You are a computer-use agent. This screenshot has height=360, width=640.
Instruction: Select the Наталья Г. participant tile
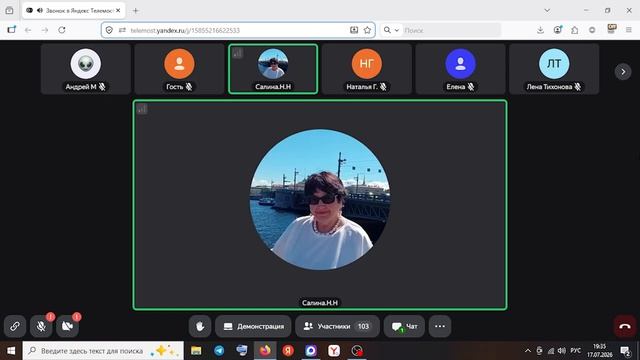367,69
